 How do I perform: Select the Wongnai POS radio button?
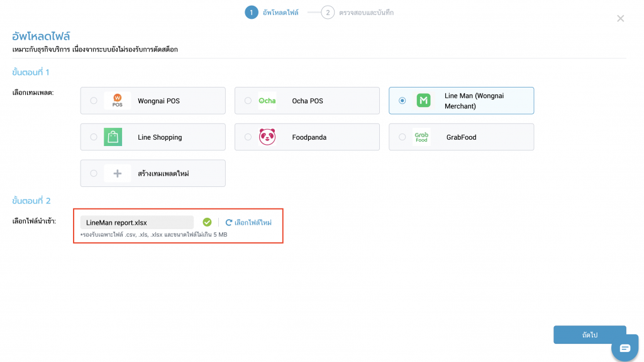(x=94, y=101)
